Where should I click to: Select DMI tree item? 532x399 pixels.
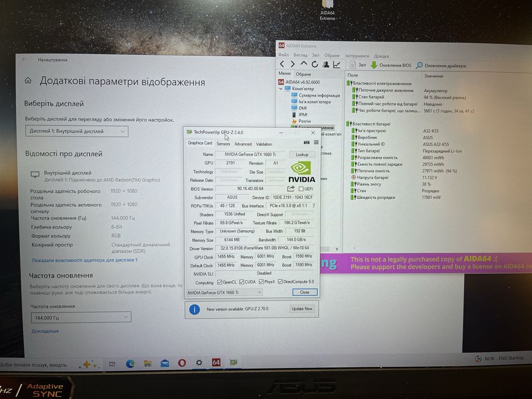tap(299, 108)
